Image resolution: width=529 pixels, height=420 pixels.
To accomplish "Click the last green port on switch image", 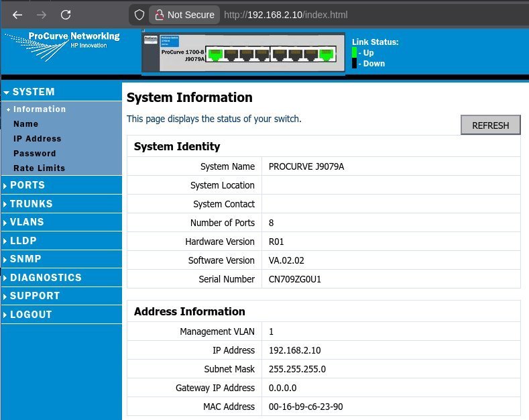I will pyautogui.click(x=327, y=55).
